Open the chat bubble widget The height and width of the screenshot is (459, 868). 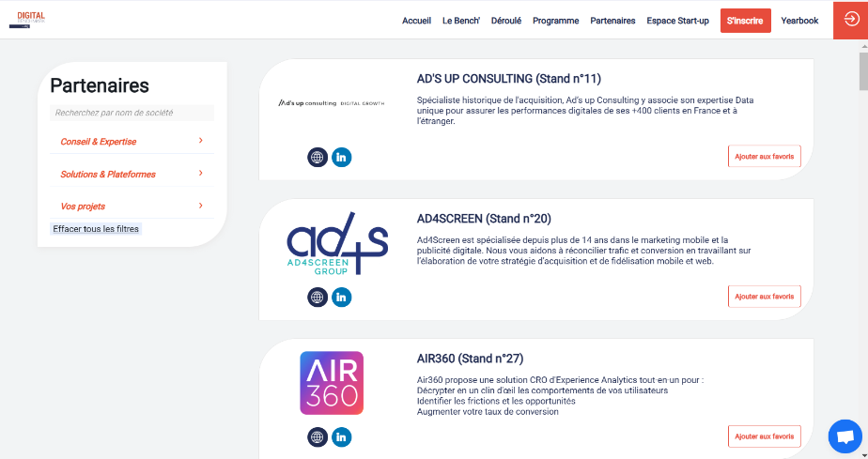click(x=845, y=436)
